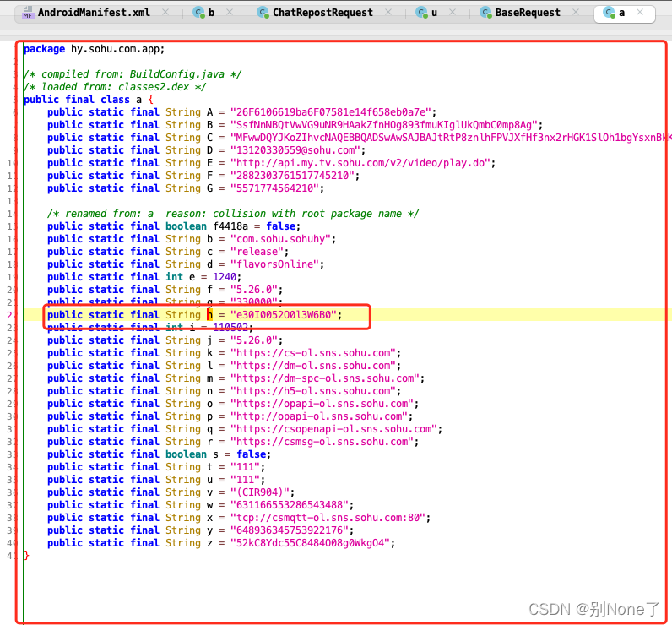Close the BaseRequest tab
672x625 pixels.
click(x=576, y=13)
